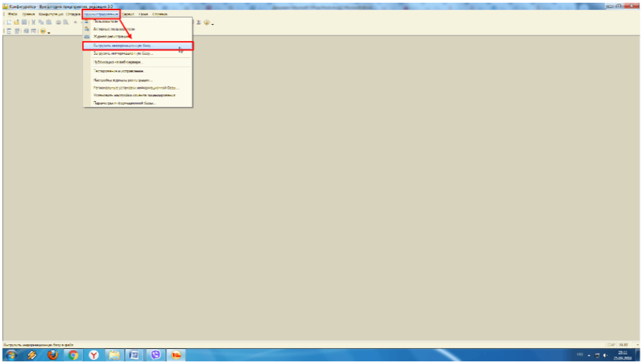
Task: Click the Copy toolbar icon
Action: pos(41,22)
